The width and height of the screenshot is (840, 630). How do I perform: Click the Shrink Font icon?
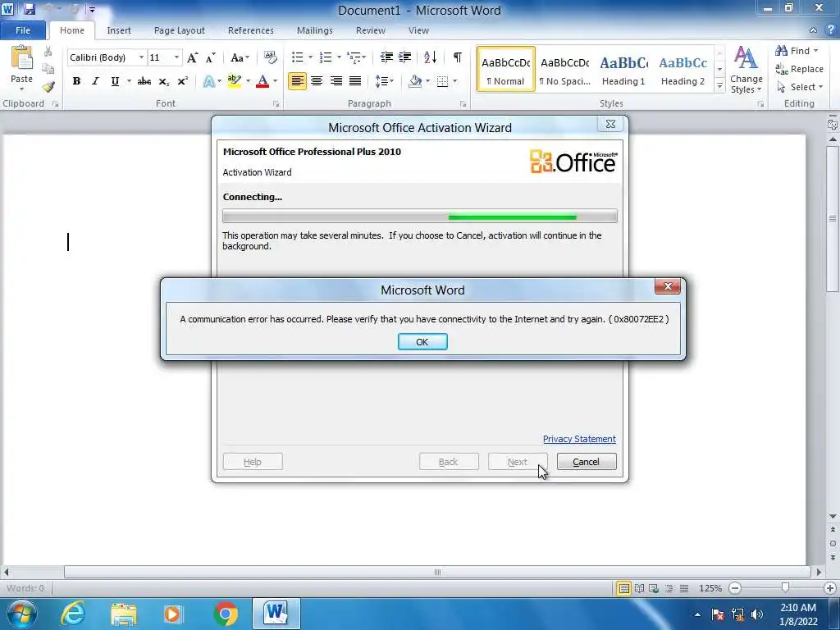click(x=211, y=57)
